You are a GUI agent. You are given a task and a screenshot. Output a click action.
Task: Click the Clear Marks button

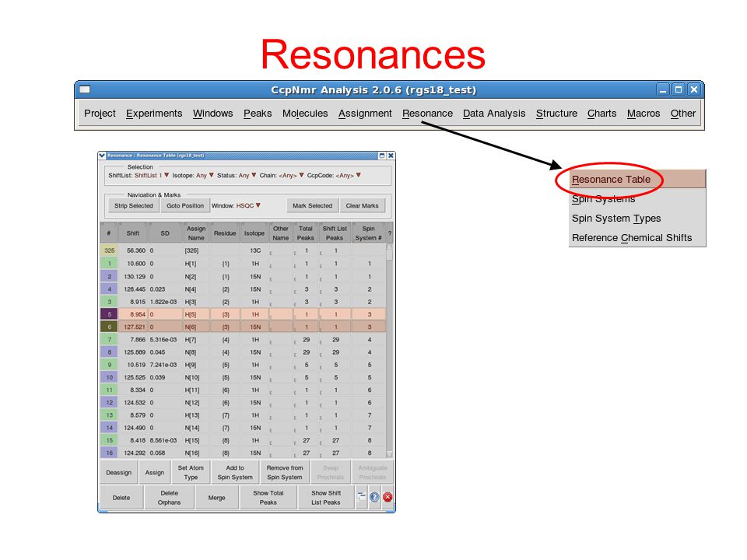coord(362,205)
